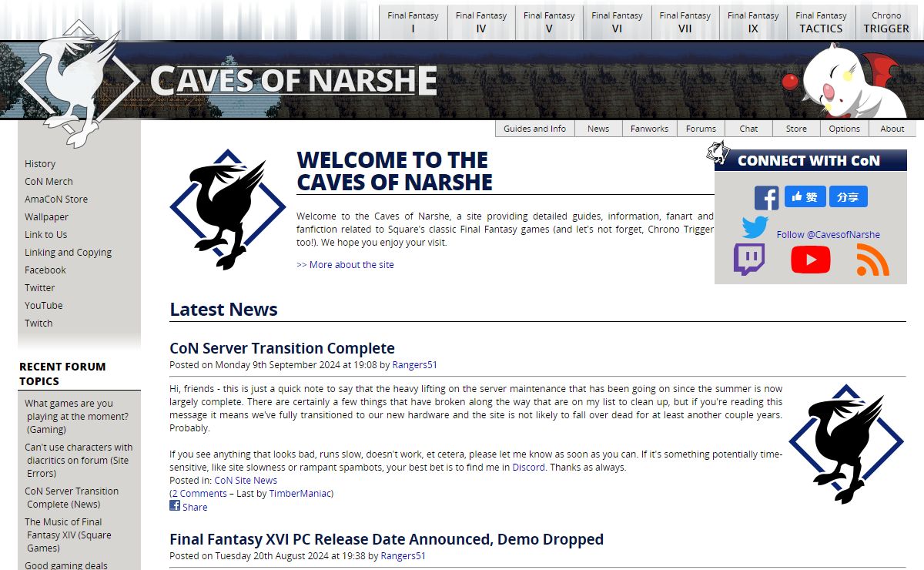
Task: Open the purple Twitch icon
Action: click(x=749, y=260)
